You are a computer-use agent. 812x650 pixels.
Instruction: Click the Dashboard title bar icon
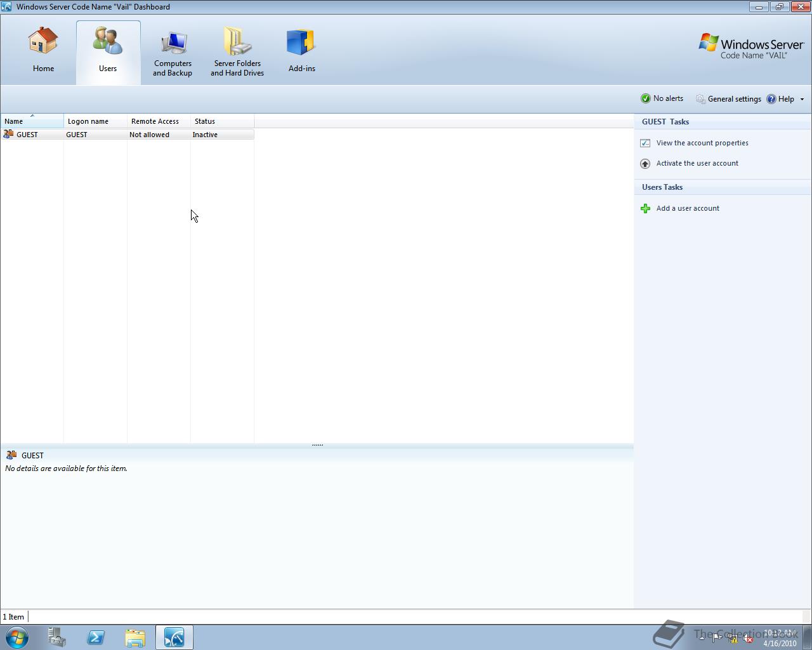6,7
